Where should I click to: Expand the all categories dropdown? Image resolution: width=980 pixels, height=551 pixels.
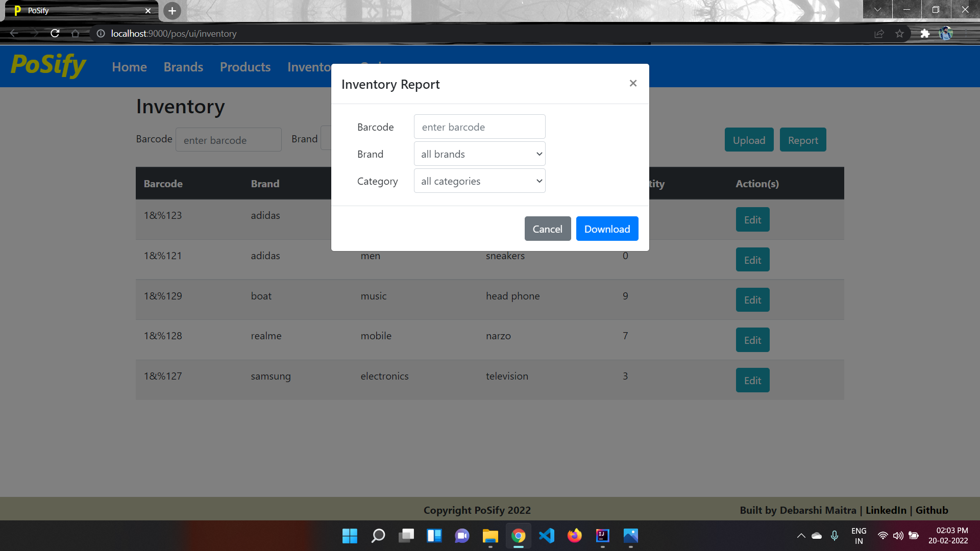pos(479,181)
